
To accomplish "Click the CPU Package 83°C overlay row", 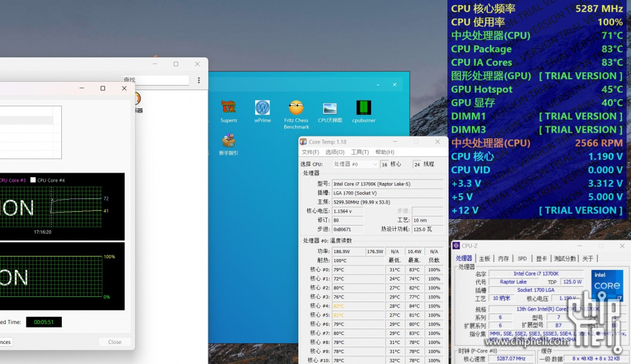I will tap(537, 49).
